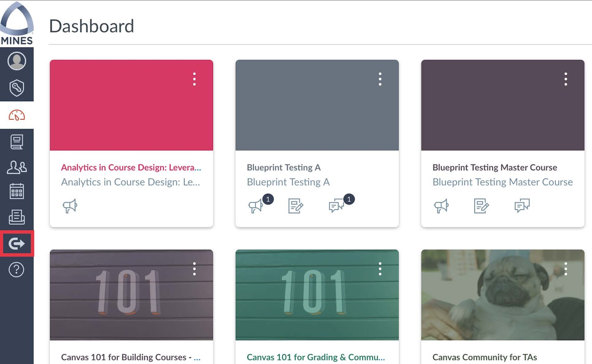Open the Account profile avatar
The height and width of the screenshot is (364, 592).
(17, 61)
